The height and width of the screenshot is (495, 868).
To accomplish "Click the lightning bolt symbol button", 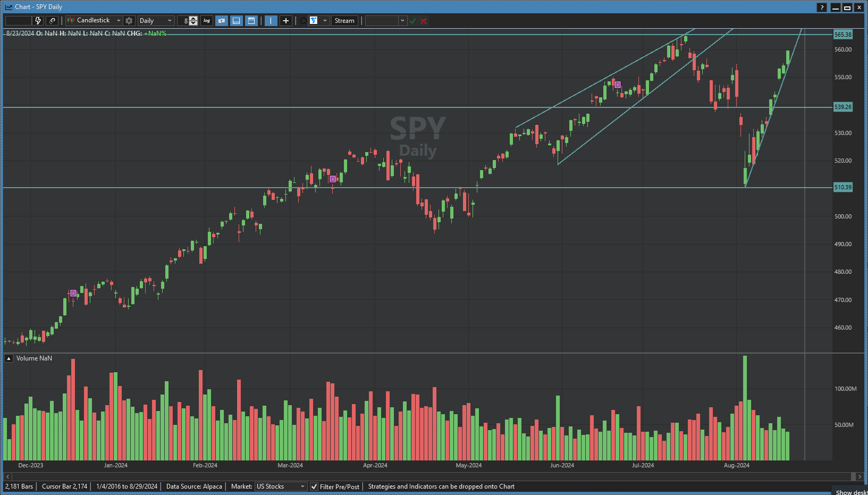I will tap(38, 21).
